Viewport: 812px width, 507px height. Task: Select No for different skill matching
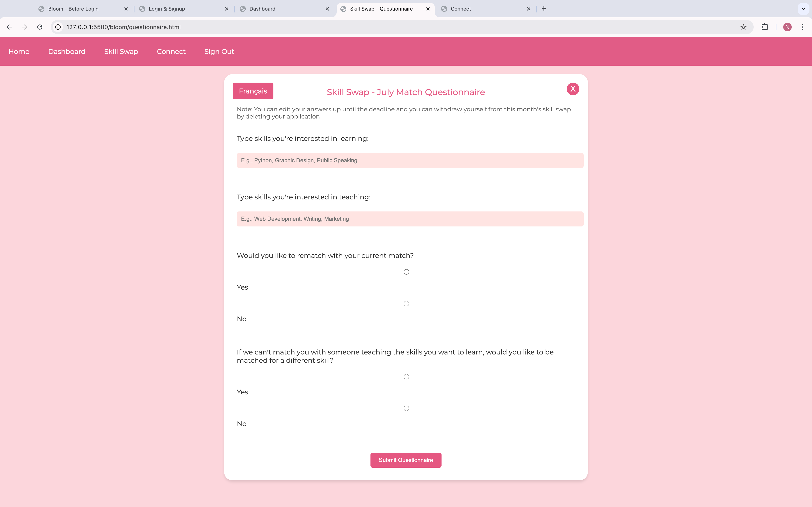(406, 408)
